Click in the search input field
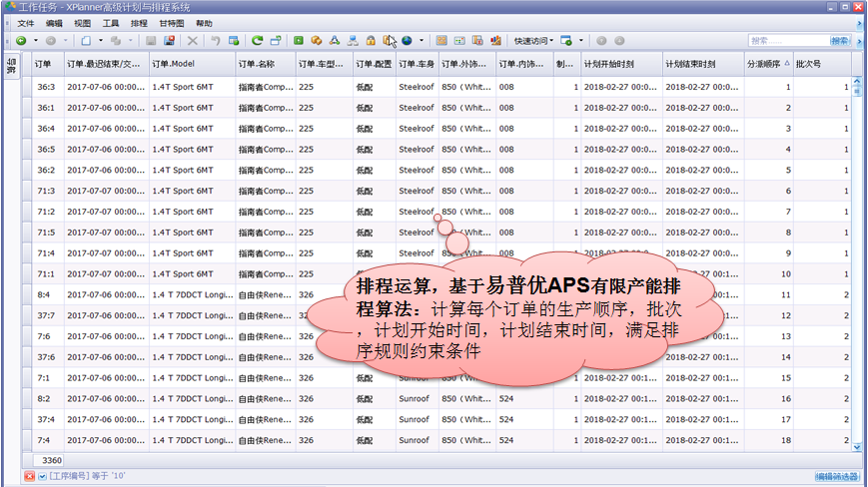The height and width of the screenshot is (487, 868). point(789,41)
